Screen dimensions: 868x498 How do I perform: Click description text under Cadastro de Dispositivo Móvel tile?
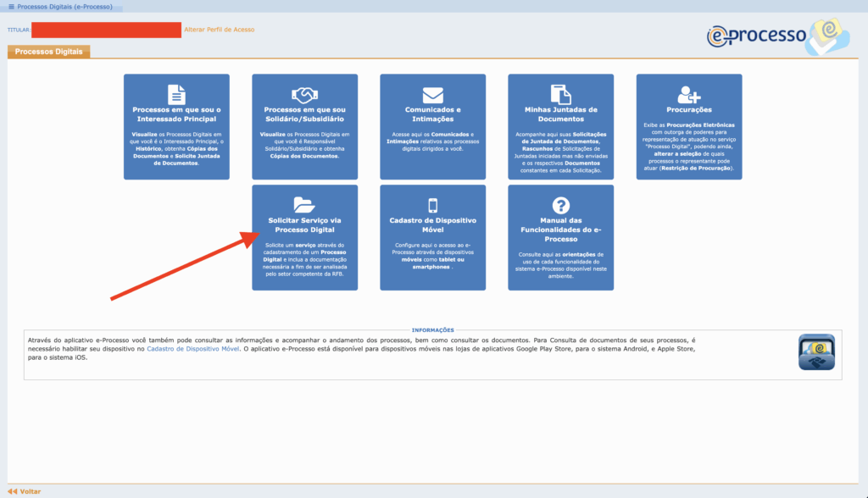[x=433, y=256]
